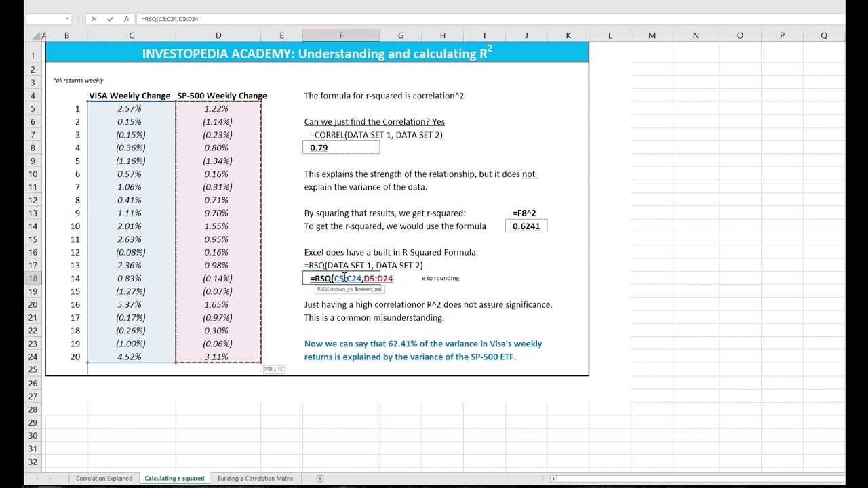This screenshot has height=488, width=868.
Task: Click VISA value (1.27%)
Action: click(130, 291)
